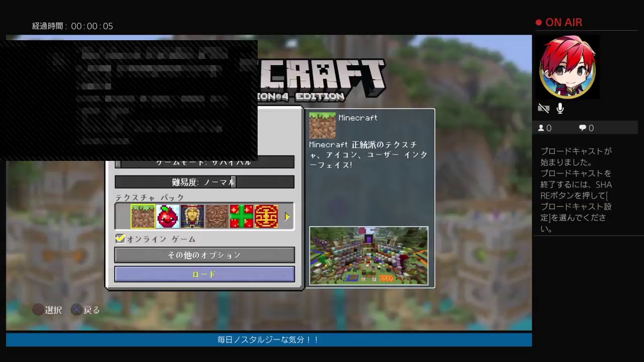Click the world preview thumbnail
This screenshot has height=362, width=644.
pyautogui.click(x=369, y=255)
